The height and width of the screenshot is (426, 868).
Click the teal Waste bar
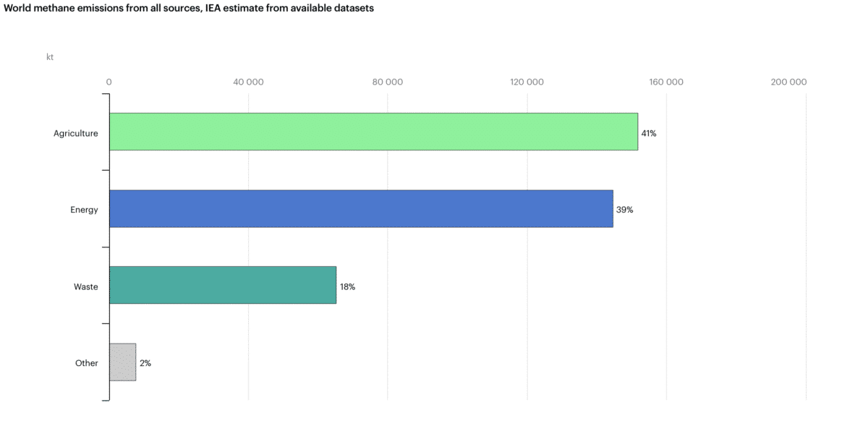click(223, 285)
